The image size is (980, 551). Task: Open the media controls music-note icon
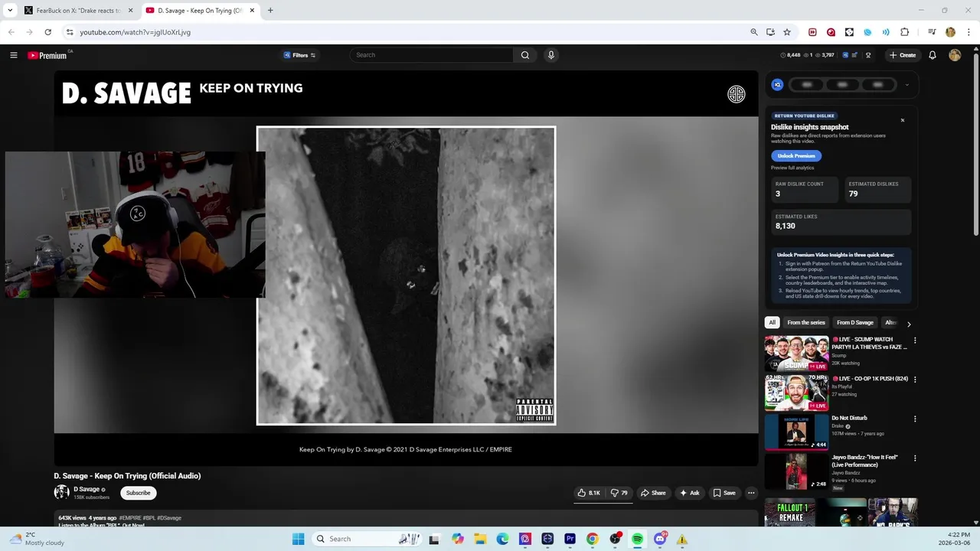point(932,32)
